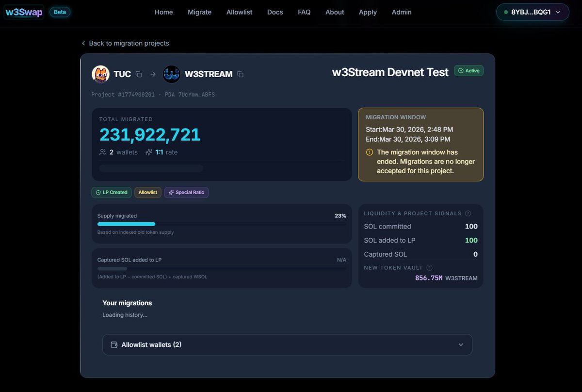Expand the Allowlist wallets (2) section

tap(287, 344)
